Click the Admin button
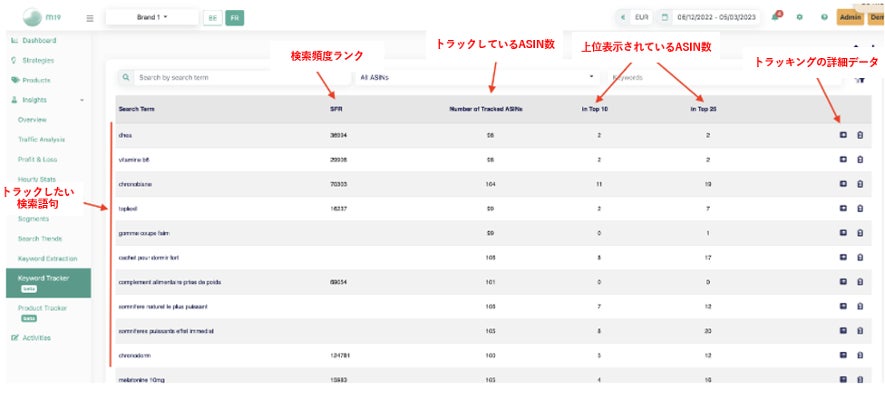885x410 pixels. (850, 17)
